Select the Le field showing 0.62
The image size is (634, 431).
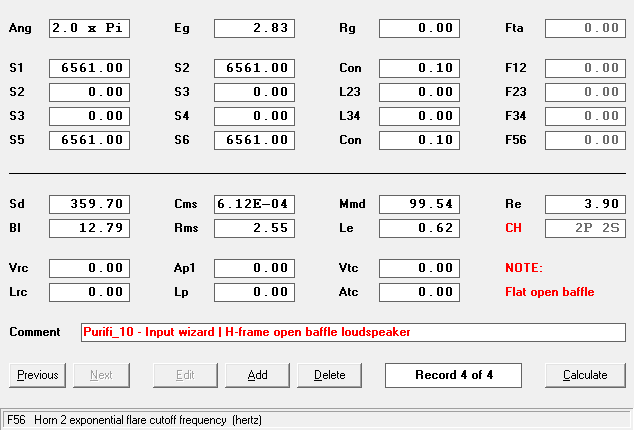coord(419,228)
